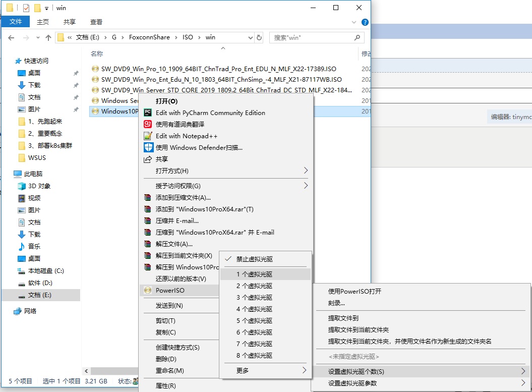Select 1 个虚拟光驱 option
532x392 pixels.
265,274
